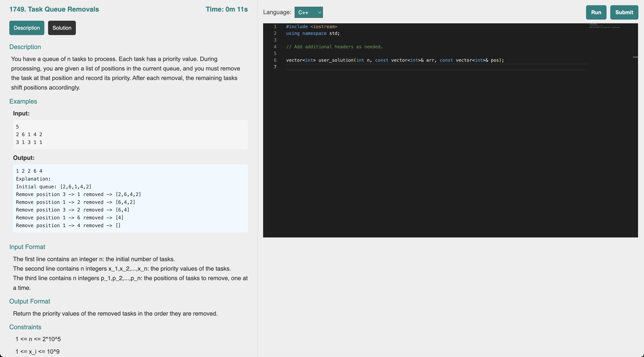Click the second line contains n integers text
The width and height of the screenshot is (644, 357).
[x=122, y=269]
